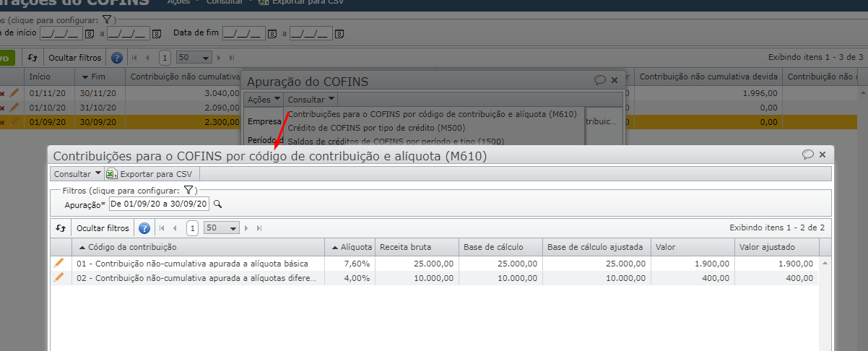Click the 400,00 cell in the Valor column
Viewport: 868px width, 351px height.
click(x=693, y=277)
